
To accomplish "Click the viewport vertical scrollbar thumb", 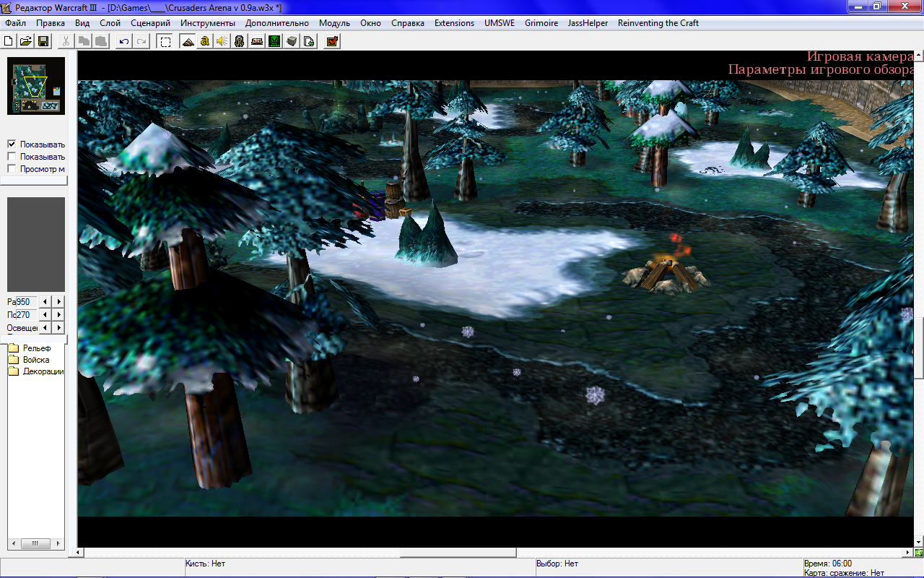I will (x=919, y=349).
